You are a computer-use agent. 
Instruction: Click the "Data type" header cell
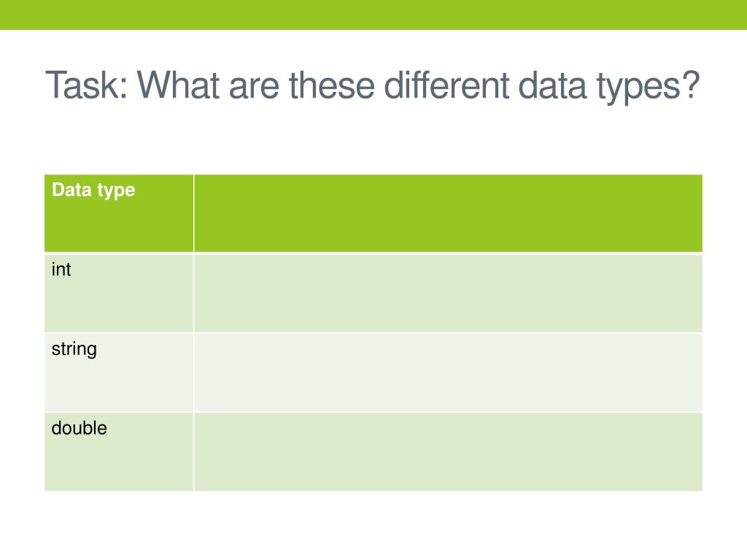tap(119, 214)
